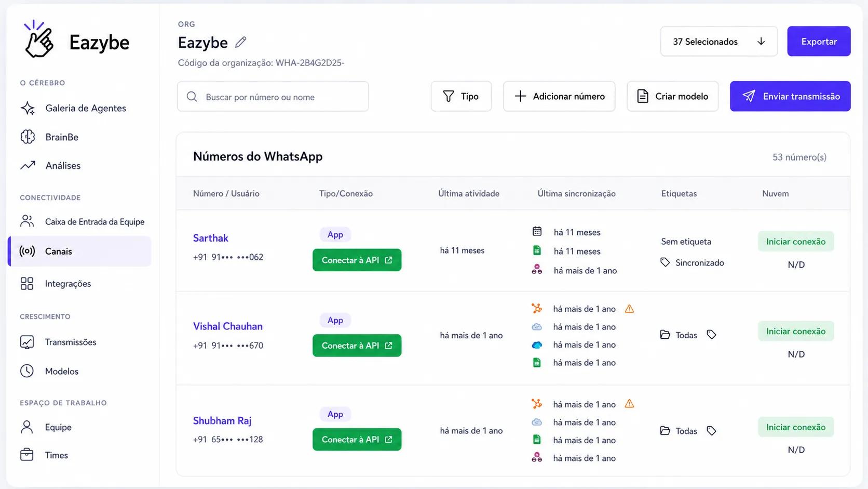Click Enviar transmissão button

pos(790,96)
